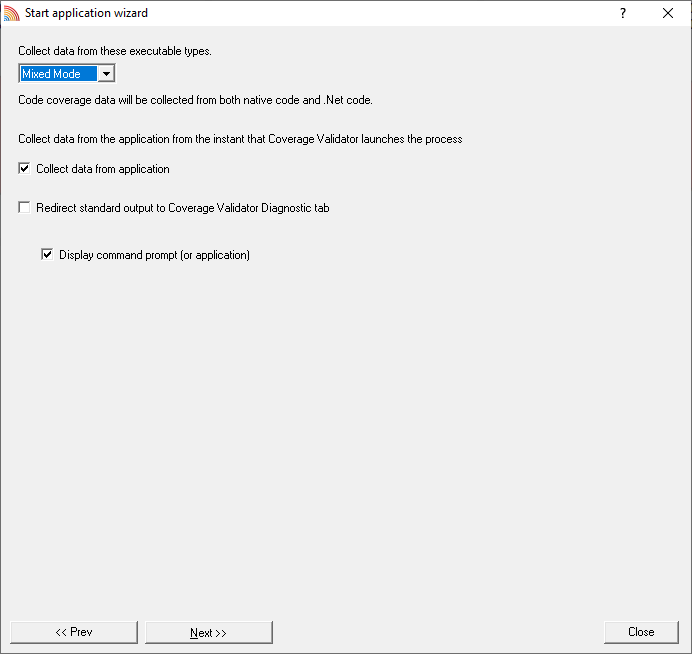Viewport: 692px width, 654px height.
Task: Uncheck Collect data from application
Action: [24, 169]
